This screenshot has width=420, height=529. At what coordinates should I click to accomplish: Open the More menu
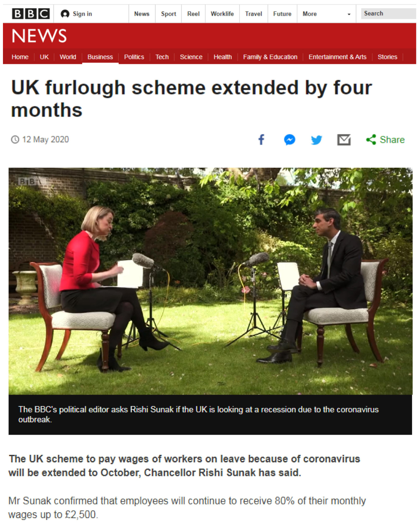(309, 14)
